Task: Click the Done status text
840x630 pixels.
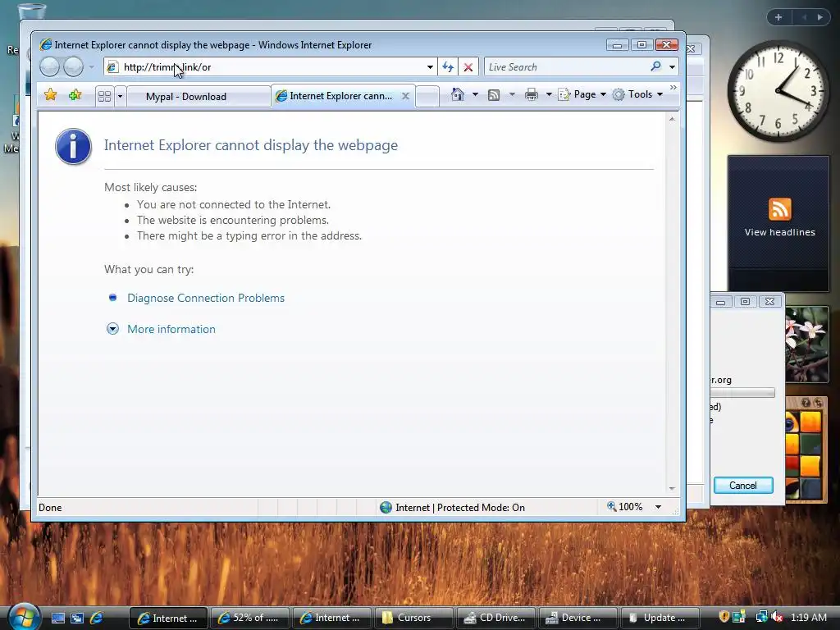Action: click(x=50, y=507)
